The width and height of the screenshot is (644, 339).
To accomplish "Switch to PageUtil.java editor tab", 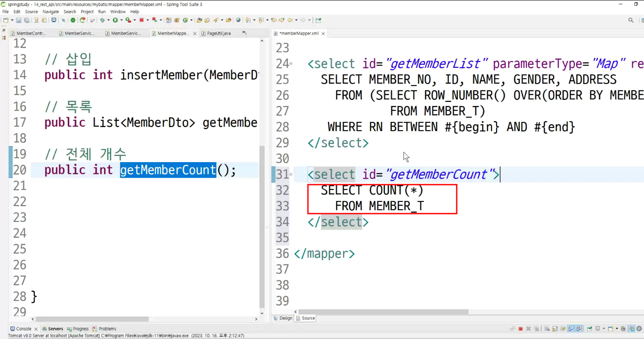I will point(218,33).
